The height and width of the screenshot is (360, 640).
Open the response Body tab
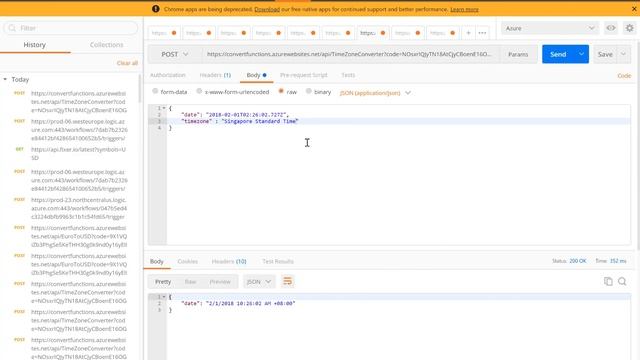tap(157, 261)
